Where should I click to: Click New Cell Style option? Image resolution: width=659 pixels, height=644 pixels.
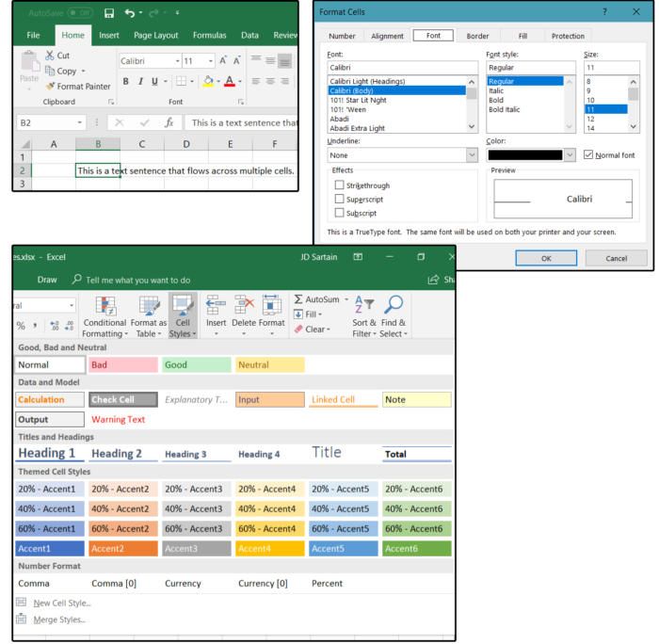tap(62, 603)
